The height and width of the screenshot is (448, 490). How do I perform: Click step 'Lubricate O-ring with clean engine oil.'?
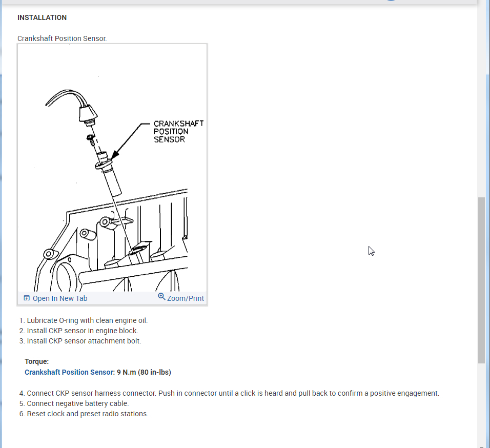pos(87,320)
